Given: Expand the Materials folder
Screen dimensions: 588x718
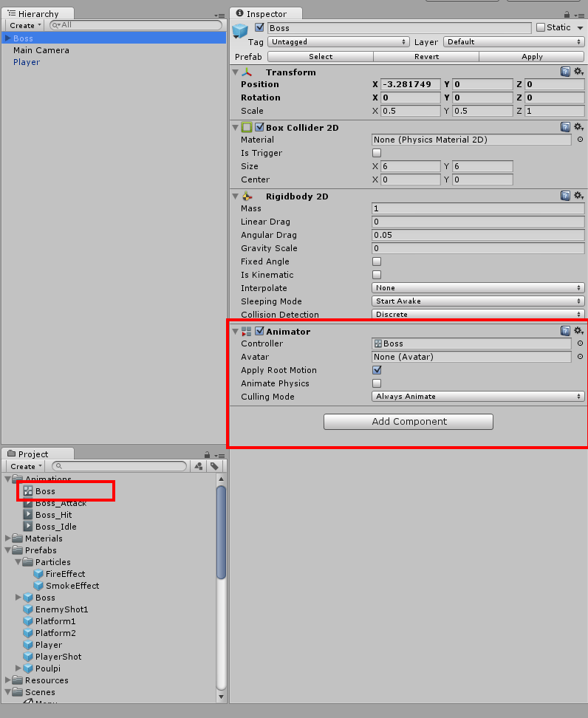Looking at the screenshot, I should pos(8,538).
